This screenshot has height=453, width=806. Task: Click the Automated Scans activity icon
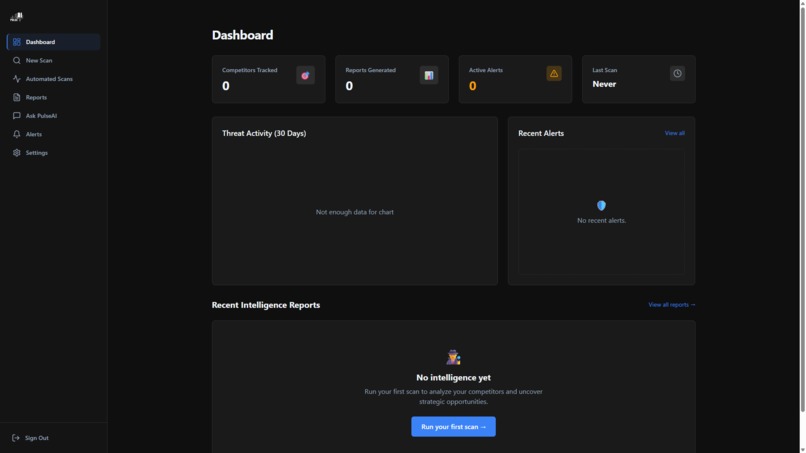(16, 79)
